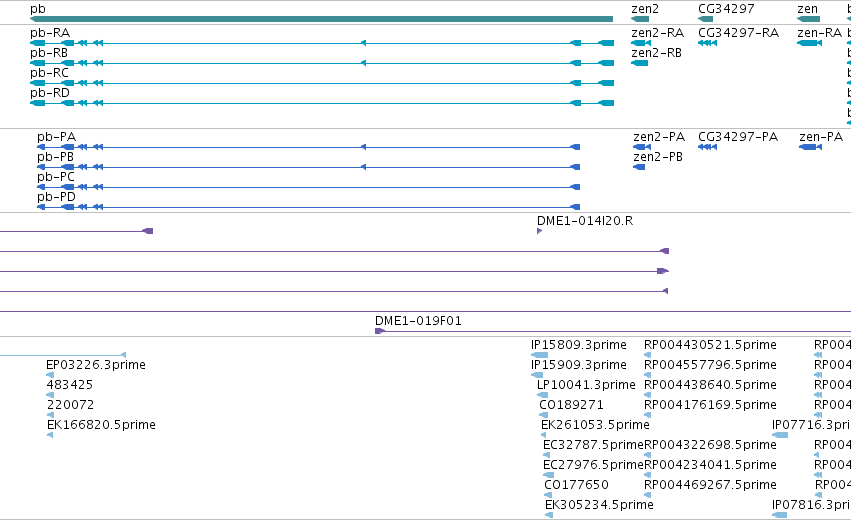Click the zen-RA transcript label
Image resolution: width=851 pixels, height=520 pixels.
820,33
